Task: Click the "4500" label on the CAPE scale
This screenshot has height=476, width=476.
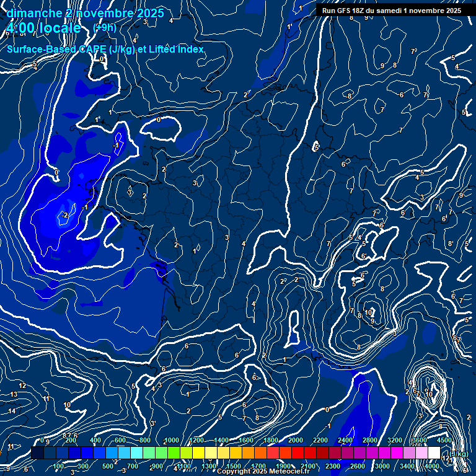Action: 444,440
